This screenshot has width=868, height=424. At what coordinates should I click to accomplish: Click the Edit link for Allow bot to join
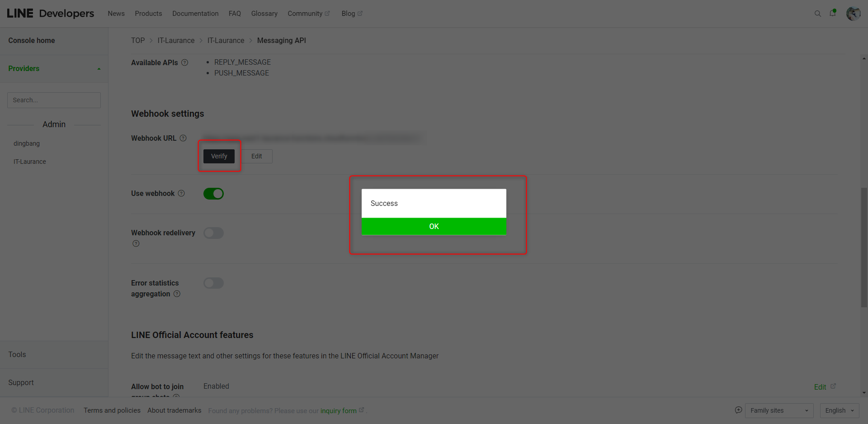click(820, 387)
